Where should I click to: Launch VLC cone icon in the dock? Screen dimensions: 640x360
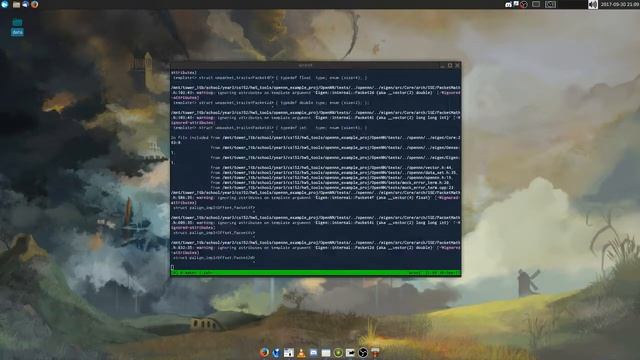tap(301, 353)
